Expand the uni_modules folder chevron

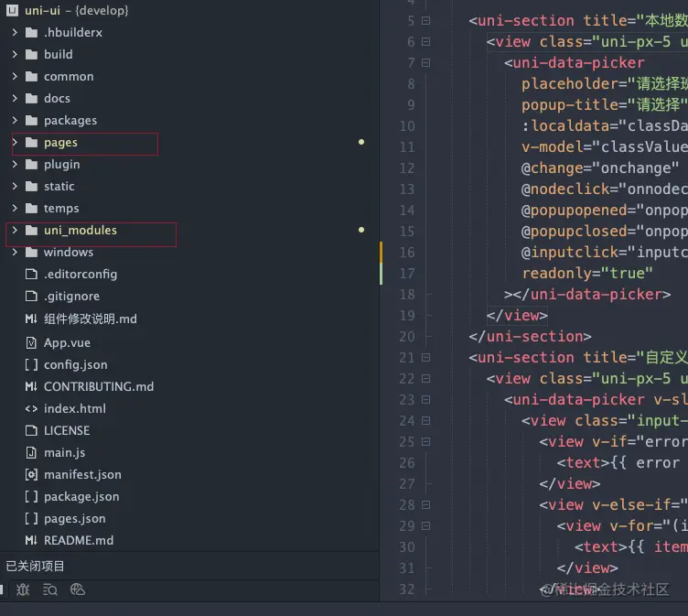pyautogui.click(x=15, y=230)
